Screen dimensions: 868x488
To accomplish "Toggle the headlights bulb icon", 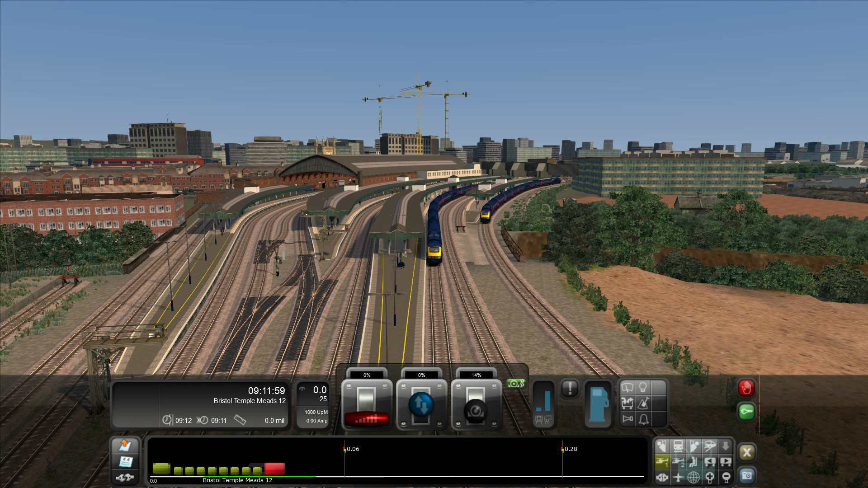I will click(x=643, y=388).
